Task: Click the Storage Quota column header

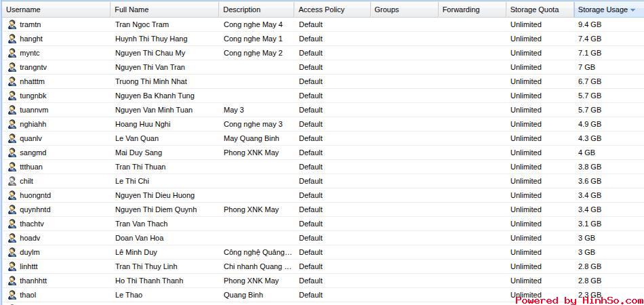Action: pos(534,9)
